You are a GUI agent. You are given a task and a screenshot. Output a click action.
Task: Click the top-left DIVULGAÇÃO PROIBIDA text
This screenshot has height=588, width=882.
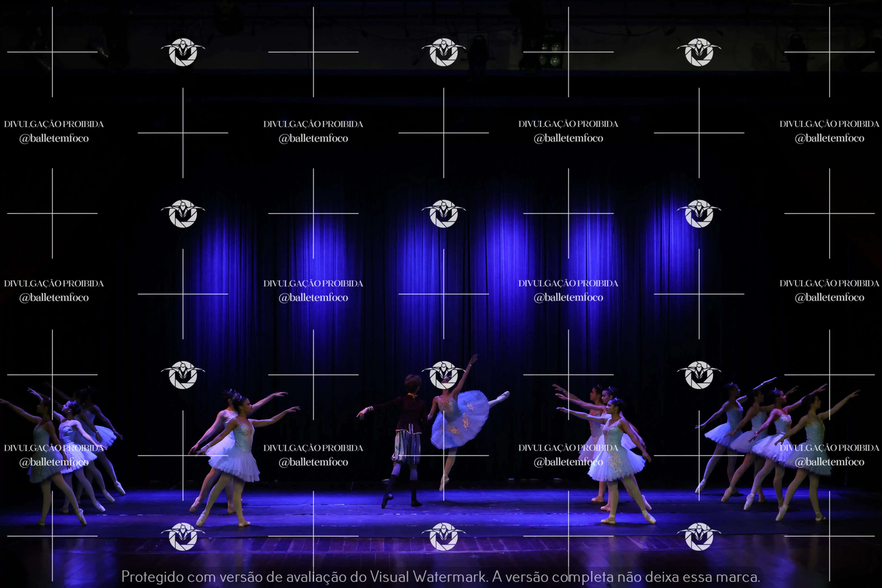click(x=54, y=124)
